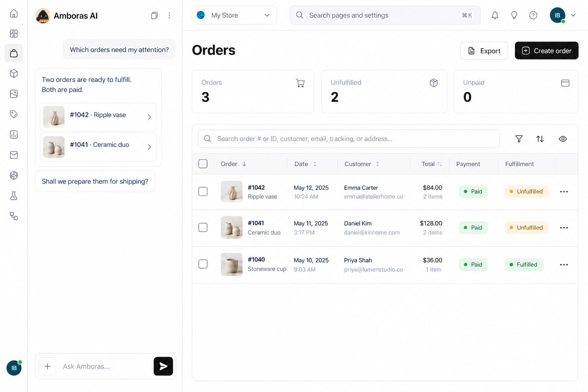Open the analytics chart icon in sidebar
The width and height of the screenshot is (588, 392).
[x=14, y=134]
